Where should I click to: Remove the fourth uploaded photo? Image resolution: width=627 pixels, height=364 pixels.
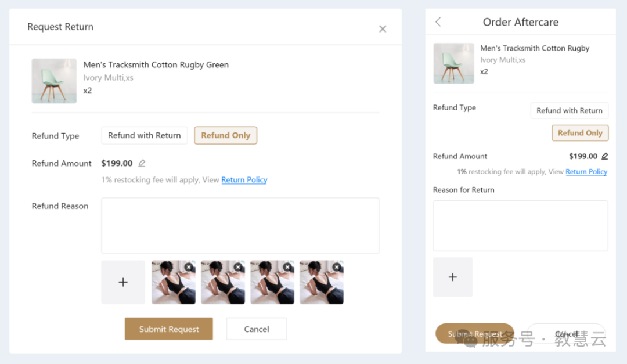coord(337,267)
